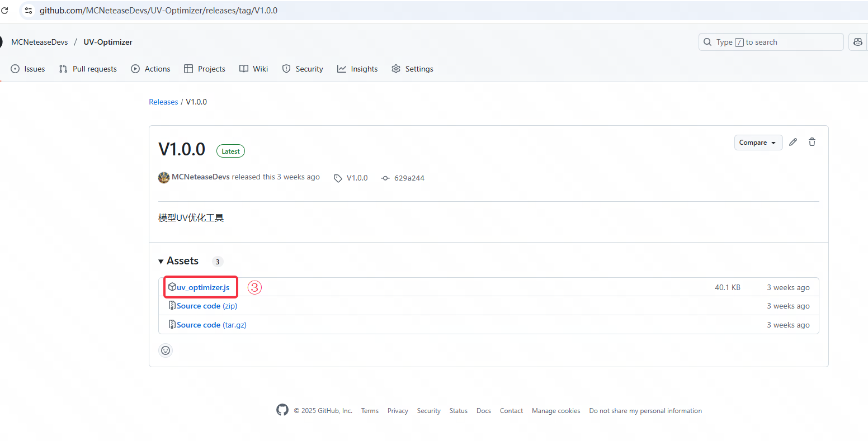868x441 pixels.
Task: Download the uv_optimizer.js asset
Action: point(203,287)
